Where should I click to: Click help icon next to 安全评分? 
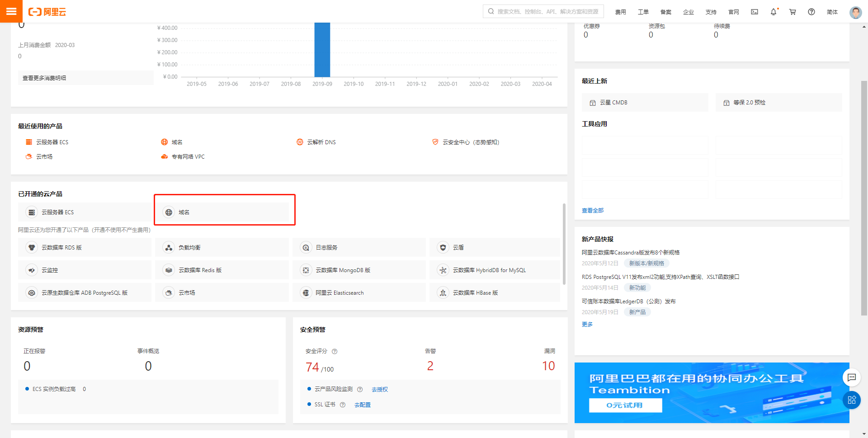[335, 351]
